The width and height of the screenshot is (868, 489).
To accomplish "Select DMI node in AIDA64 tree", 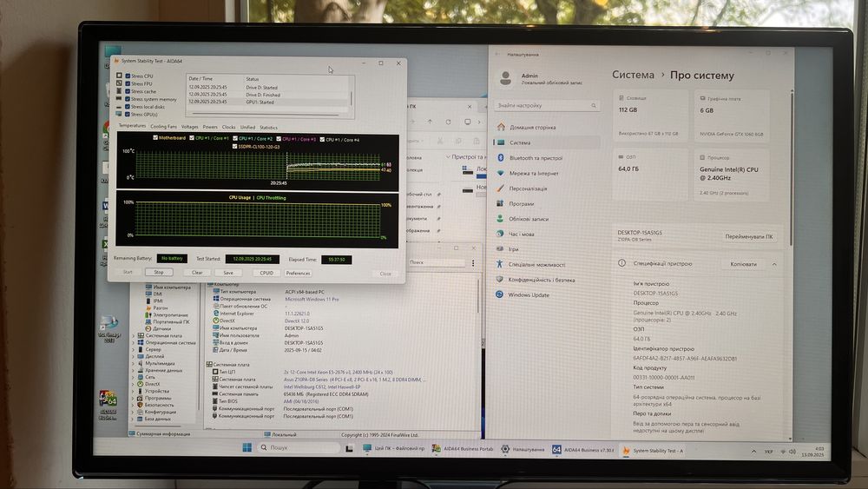I will pyautogui.click(x=158, y=294).
